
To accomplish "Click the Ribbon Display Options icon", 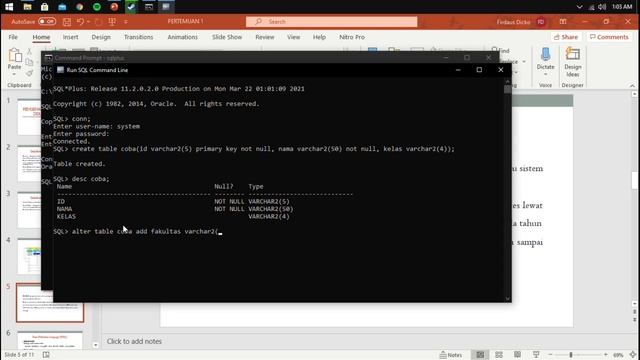I will click(x=563, y=22).
